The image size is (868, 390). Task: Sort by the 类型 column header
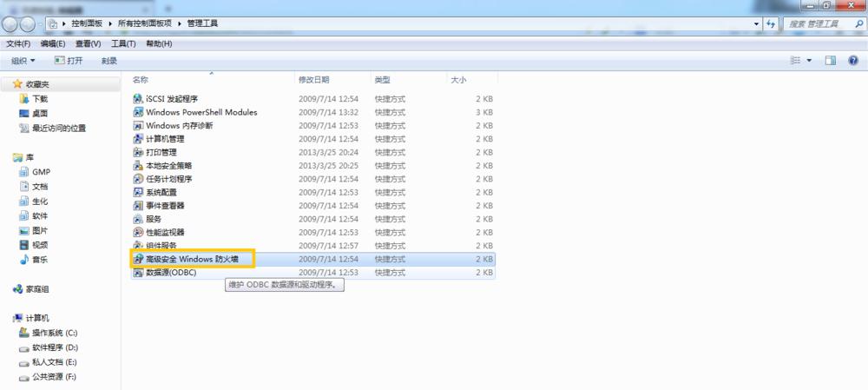(x=408, y=80)
